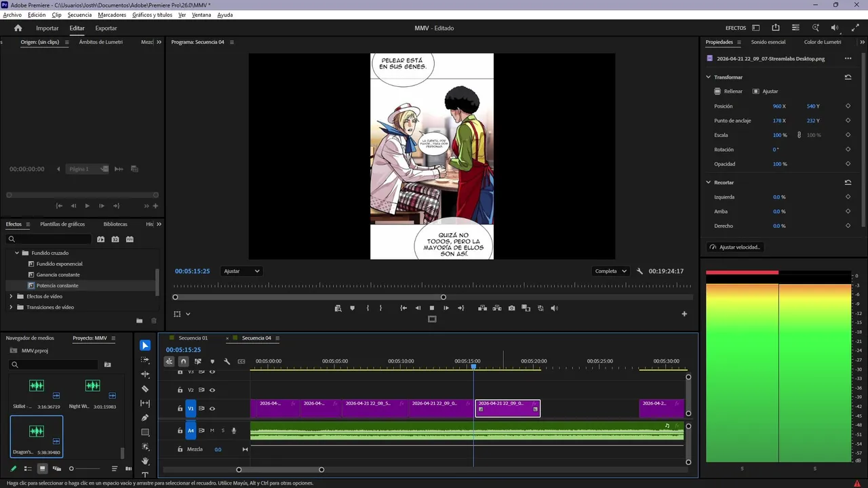Image resolution: width=868 pixels, height=488 pixels.
Task: Toggle snap in timeline
Action: (x=183, y=361)
